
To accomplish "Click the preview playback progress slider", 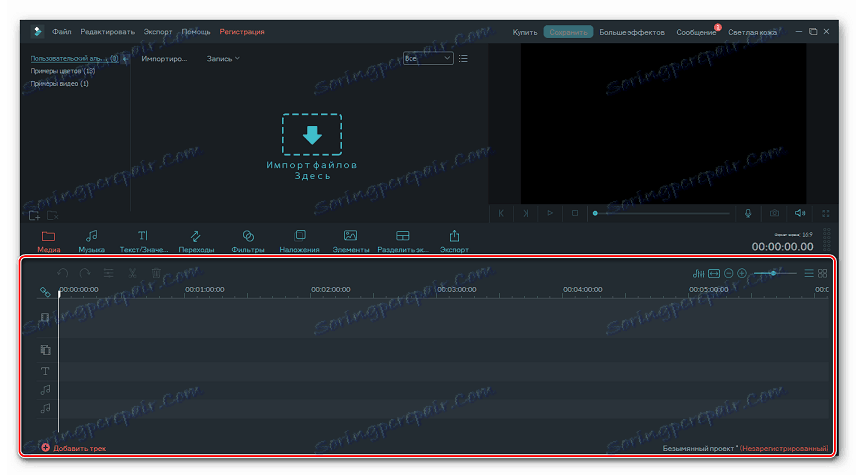I will click(662, 213).
